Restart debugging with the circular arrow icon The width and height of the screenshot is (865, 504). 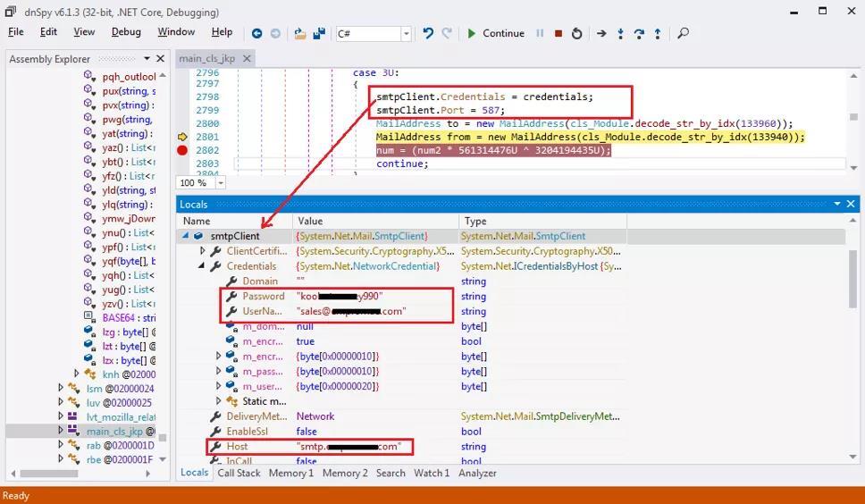577,33
